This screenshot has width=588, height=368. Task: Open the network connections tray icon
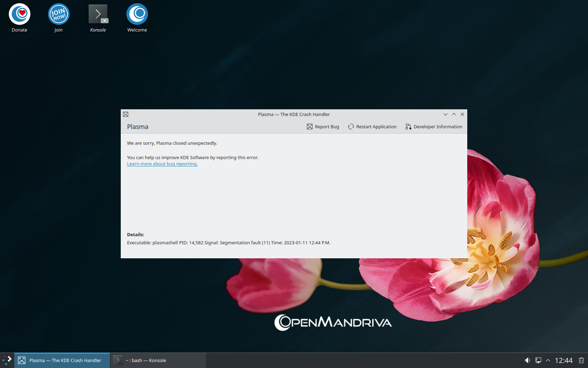click(x=538, y=360)
